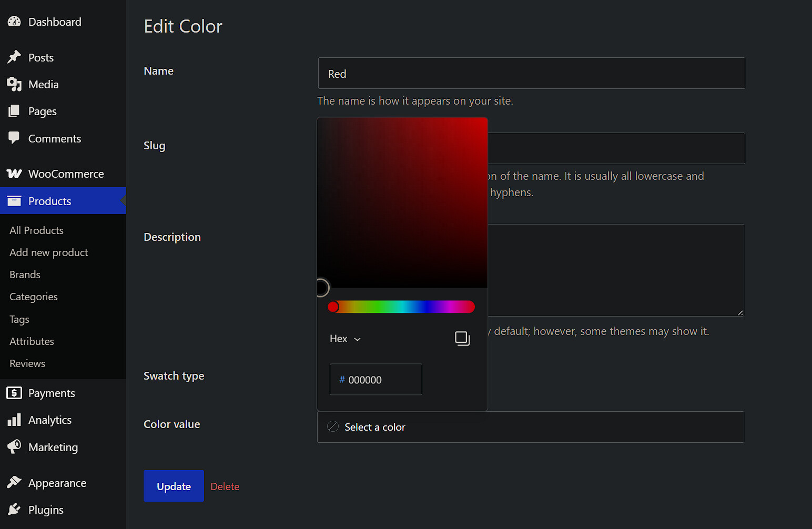
Task: Click the WooCommerce logo icon
Action: tap(14, 174)
